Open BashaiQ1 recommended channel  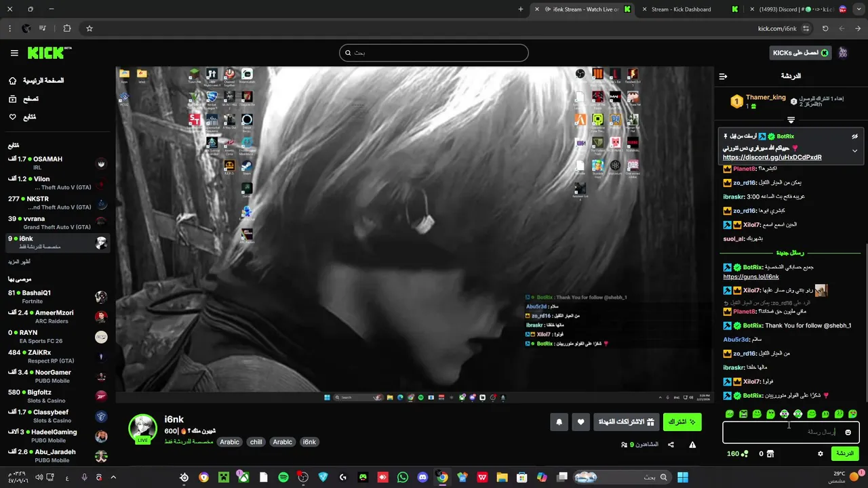[x=58, y=297]
